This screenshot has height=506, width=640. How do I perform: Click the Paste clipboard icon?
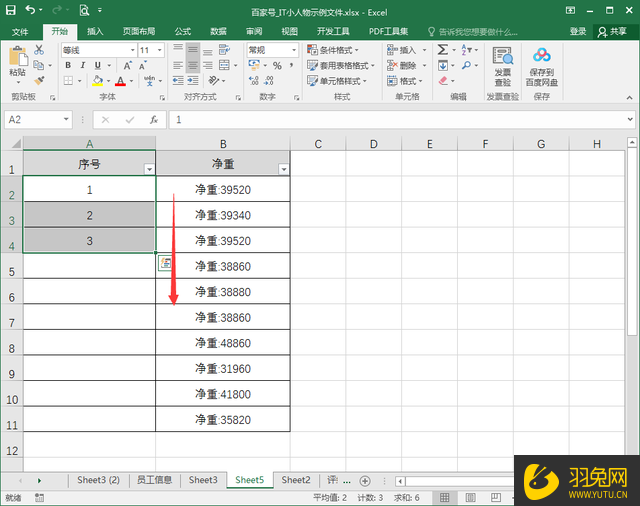point(18,57)
